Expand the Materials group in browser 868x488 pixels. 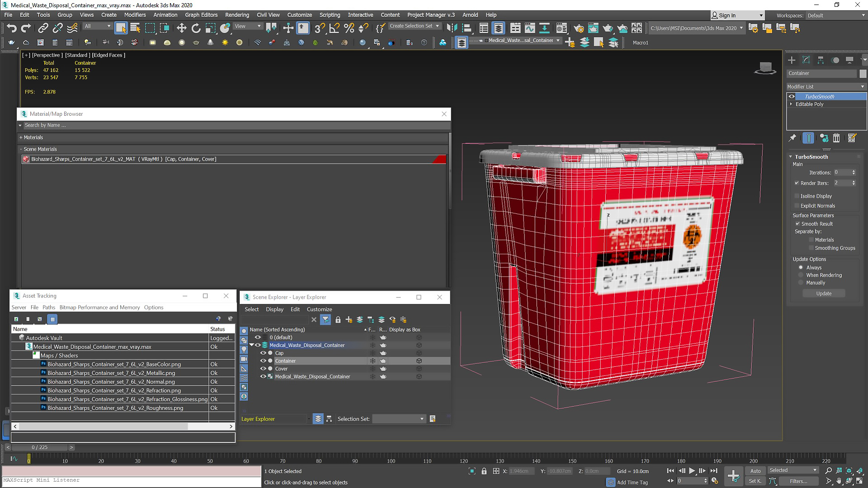click(x=21, y=137)
